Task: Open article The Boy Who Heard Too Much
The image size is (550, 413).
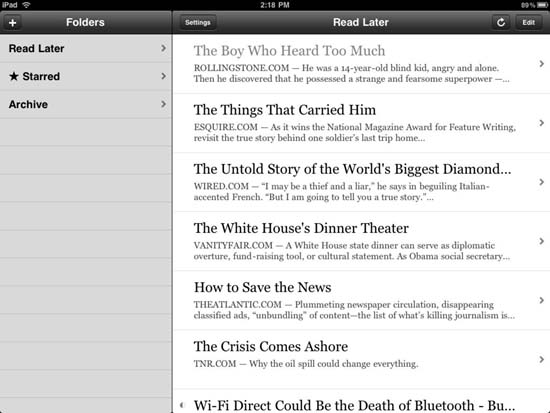Action: click(x=361, y=64)
